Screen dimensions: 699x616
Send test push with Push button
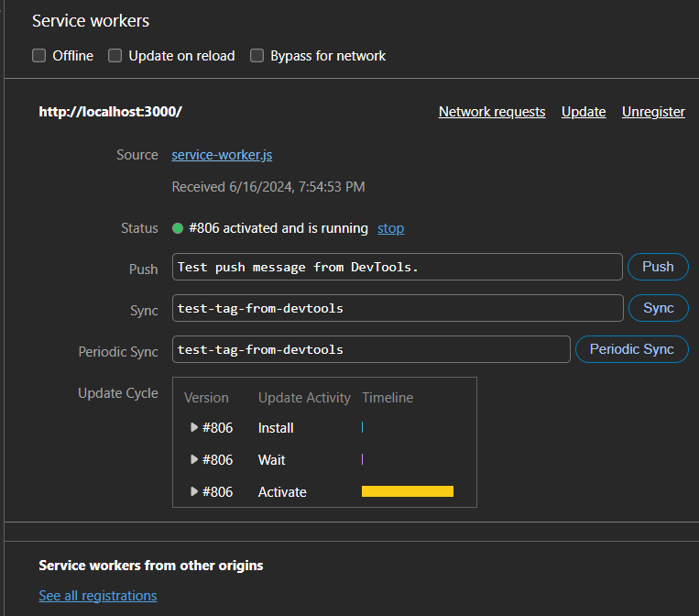click(x=658, y=267)
